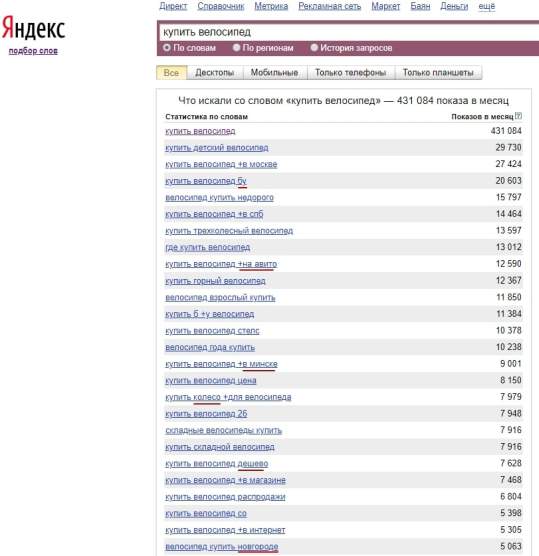The height and width of the screenshot is (556, 539).
Task: Click the 5 063 monthly count
Action: click(x=511, y=547)
